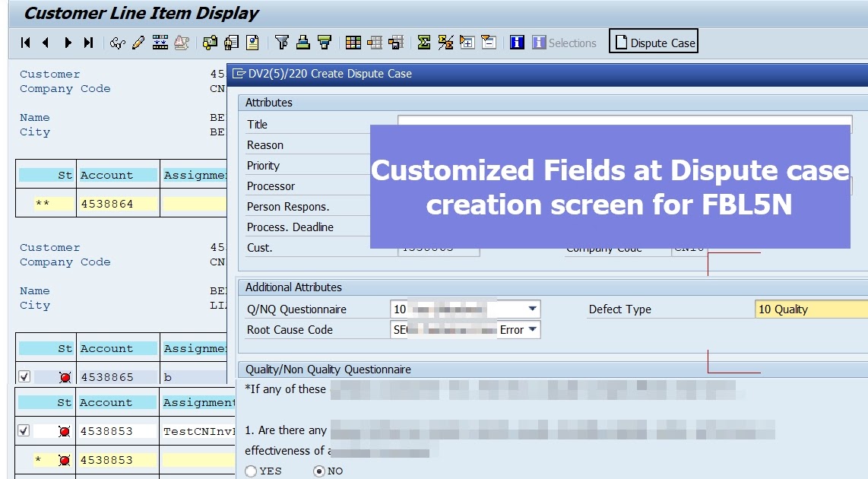Select the YES radio button
The image size is (868, 479).
click(250, 471)
